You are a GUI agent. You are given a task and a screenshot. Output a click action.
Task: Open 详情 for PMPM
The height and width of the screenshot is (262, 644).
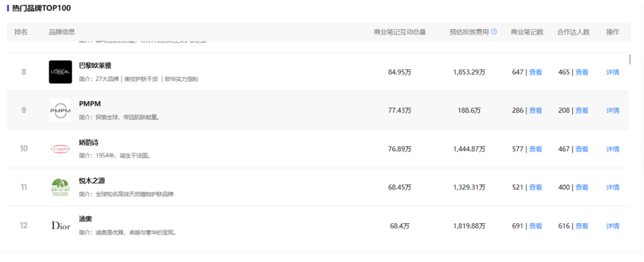pos(612,110)
